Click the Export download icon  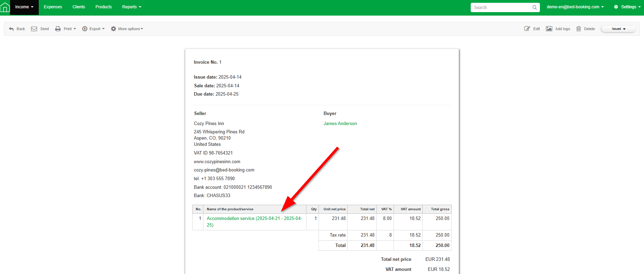point(85,29)
